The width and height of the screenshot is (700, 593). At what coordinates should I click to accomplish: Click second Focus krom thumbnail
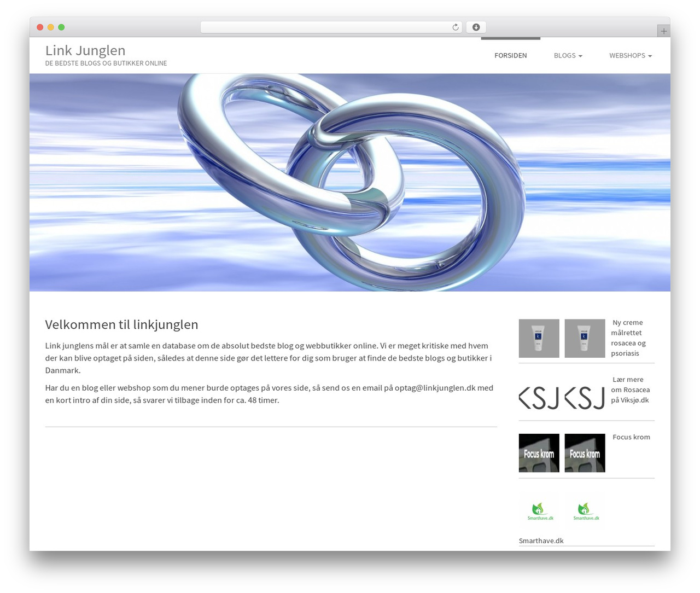tap(585, 453)
